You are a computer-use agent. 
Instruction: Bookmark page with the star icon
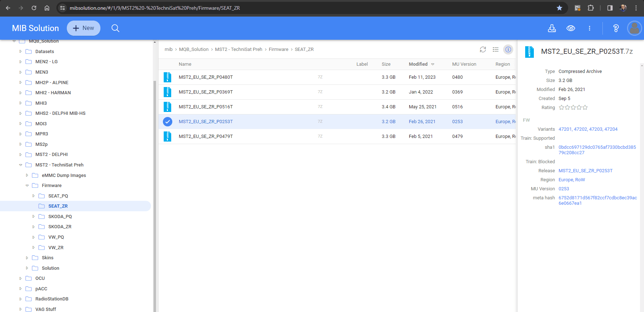(x=559, y=8)
